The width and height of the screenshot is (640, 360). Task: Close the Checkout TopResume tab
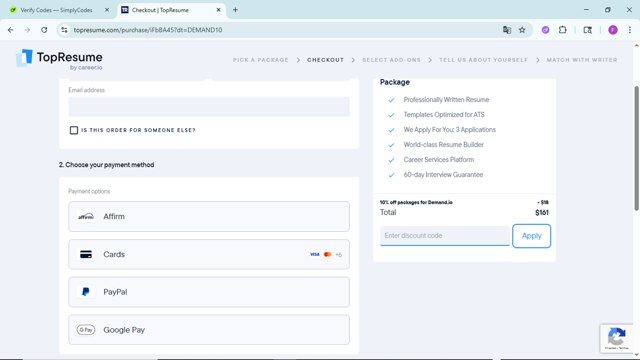[x=218, y=10]
